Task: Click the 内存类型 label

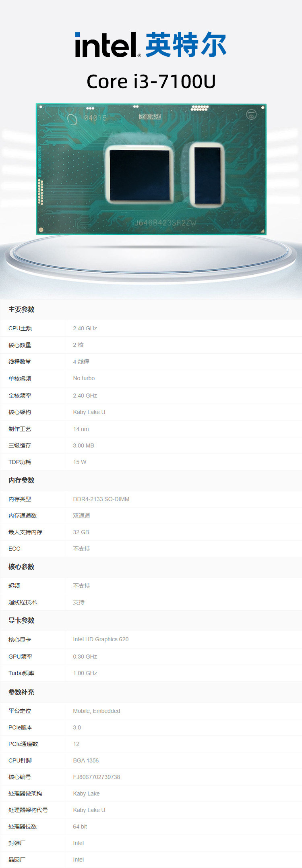Action: pyautogui.click(x=20, y=499)
